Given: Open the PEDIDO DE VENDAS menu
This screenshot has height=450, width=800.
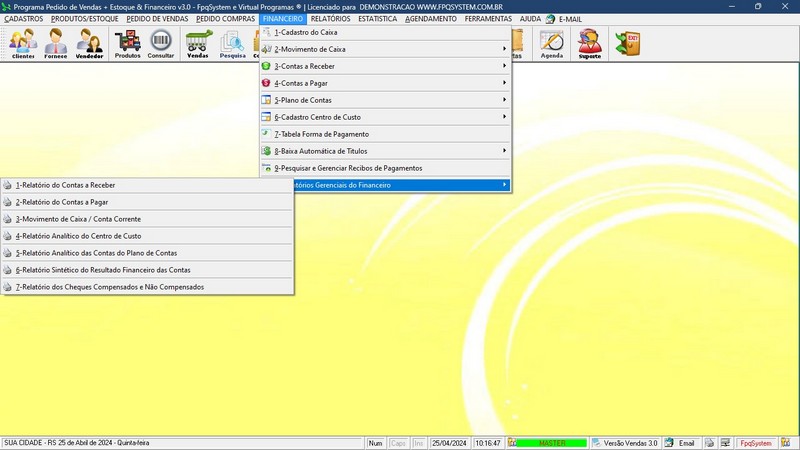Looking at the screenshot, I should tap(157, 19).
